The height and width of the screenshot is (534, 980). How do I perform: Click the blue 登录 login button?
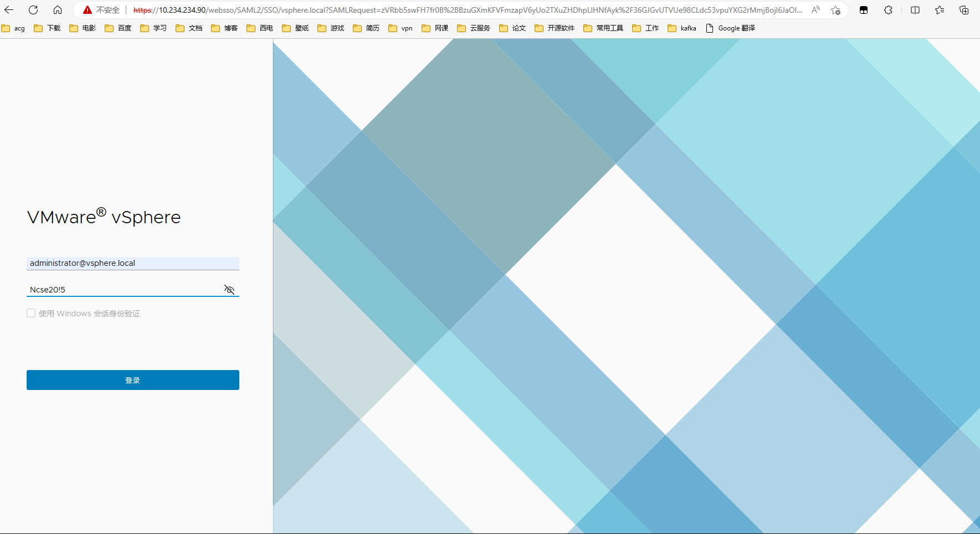(133, 380)
